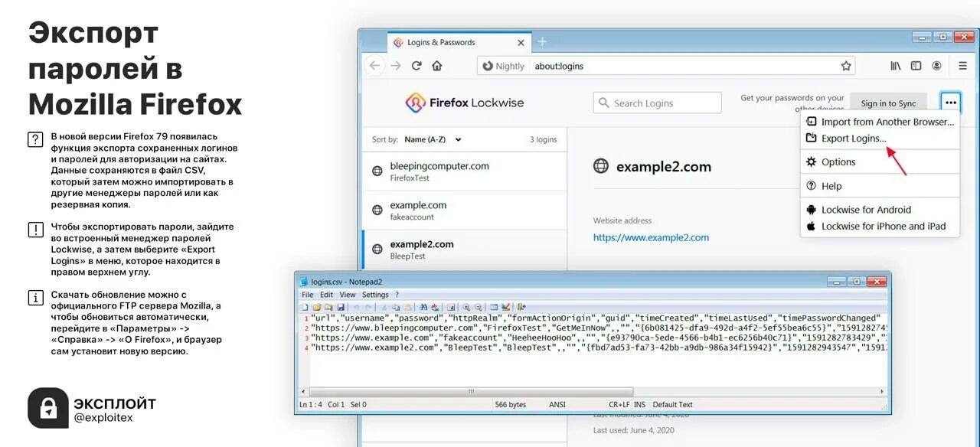Viewport: 980px width, 447px height.
Task: Click the Search Logins field
Action: 657,103
